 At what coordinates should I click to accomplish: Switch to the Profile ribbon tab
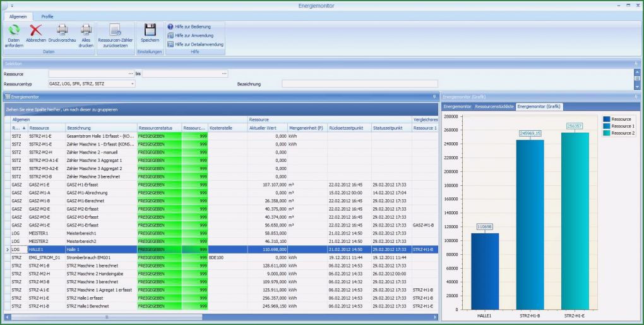click(47, 16)
